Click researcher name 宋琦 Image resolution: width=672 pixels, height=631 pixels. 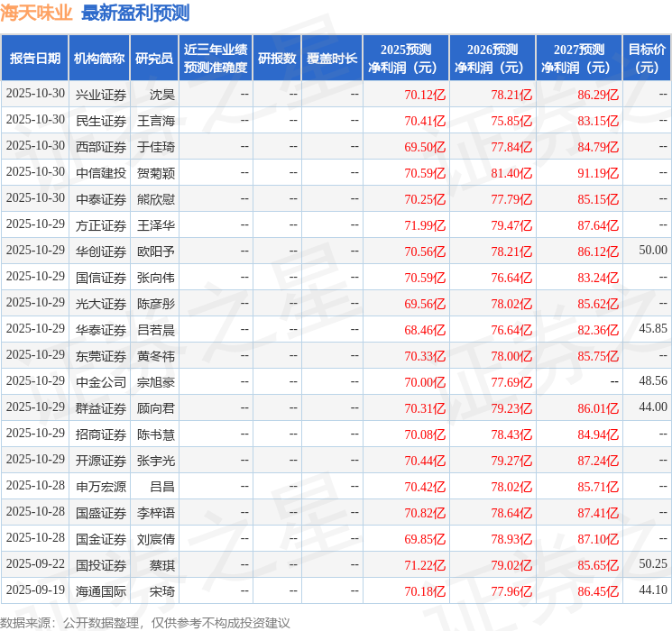[x=162, y=591]
